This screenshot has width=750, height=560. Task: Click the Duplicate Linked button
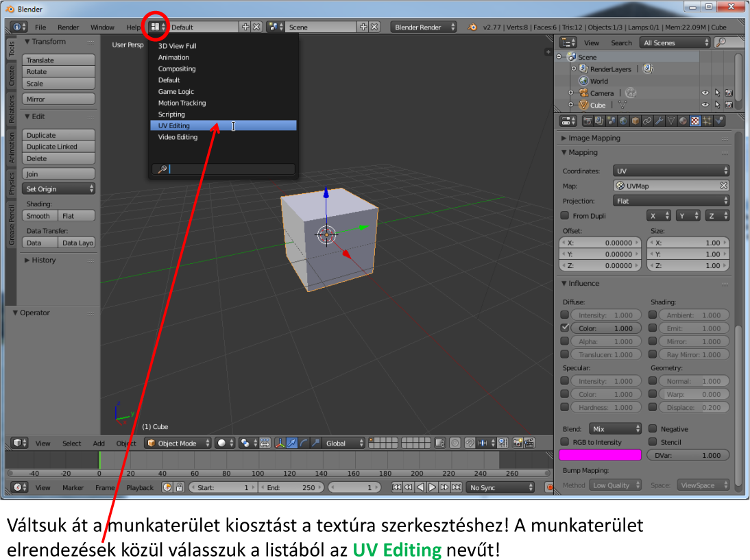pyautogui.click(x=58, y=146)
